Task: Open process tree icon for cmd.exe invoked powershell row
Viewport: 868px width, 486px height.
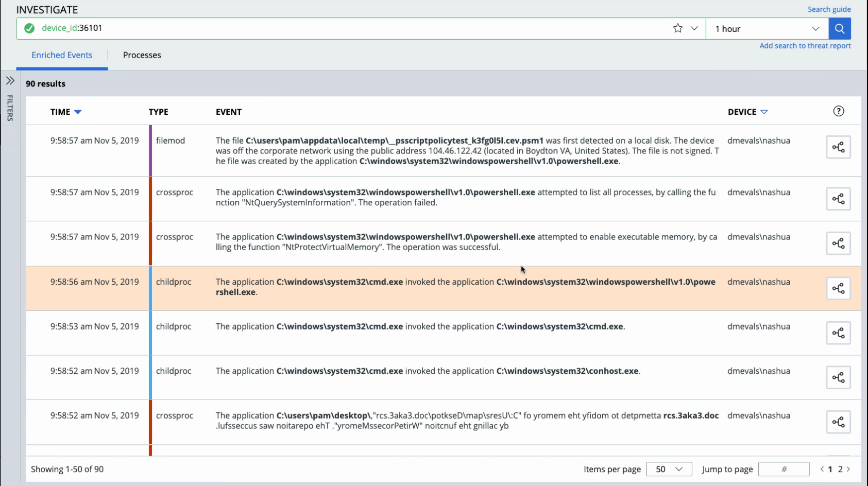Action: pyautogui.click(x=838, y=288)
